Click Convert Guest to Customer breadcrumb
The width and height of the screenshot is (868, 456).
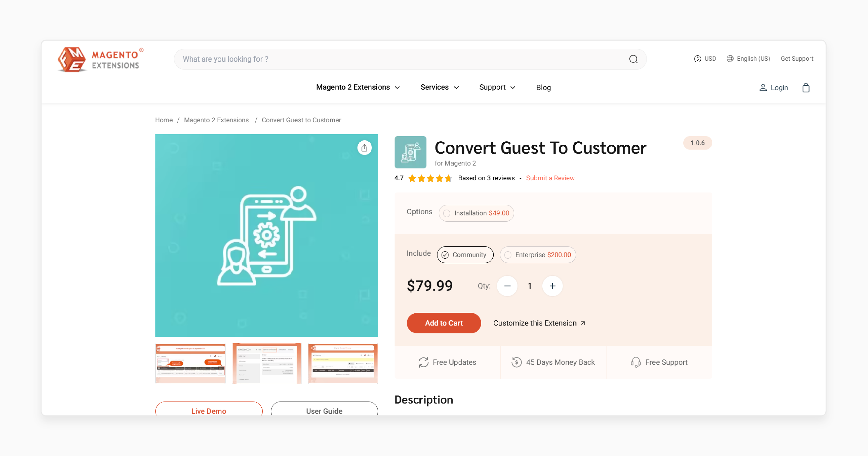(301, 120)
